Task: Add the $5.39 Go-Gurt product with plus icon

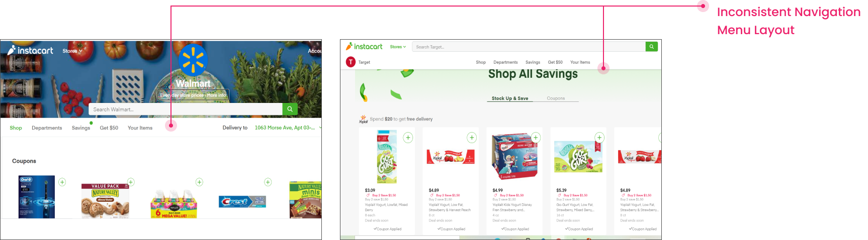Action: pyautogui.click(x=599, y=138)
